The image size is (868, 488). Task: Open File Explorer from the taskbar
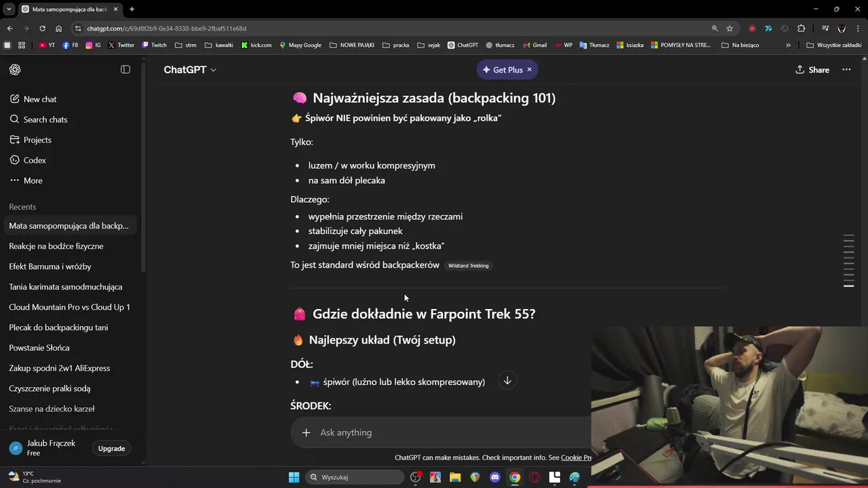[x=455, y=477]
